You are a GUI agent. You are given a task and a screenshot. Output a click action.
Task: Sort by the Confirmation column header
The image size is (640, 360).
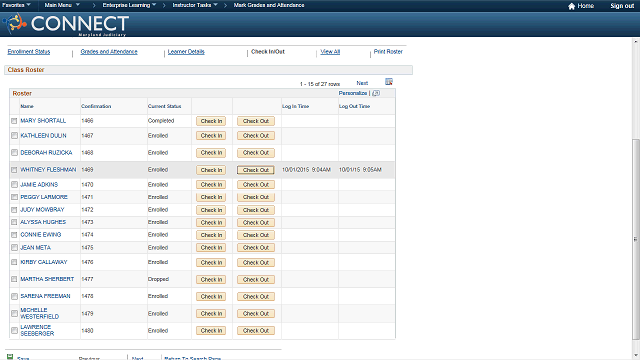click(96, 106)
